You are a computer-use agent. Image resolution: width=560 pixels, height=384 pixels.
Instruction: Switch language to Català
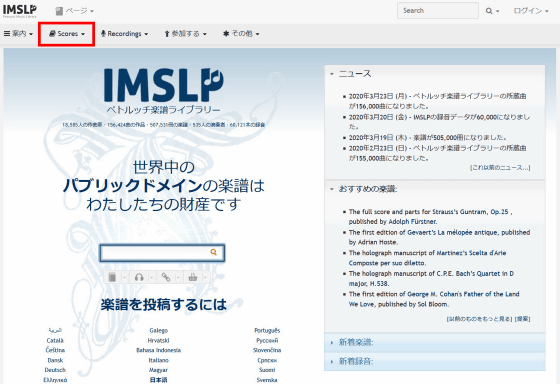tap(55, 341)
